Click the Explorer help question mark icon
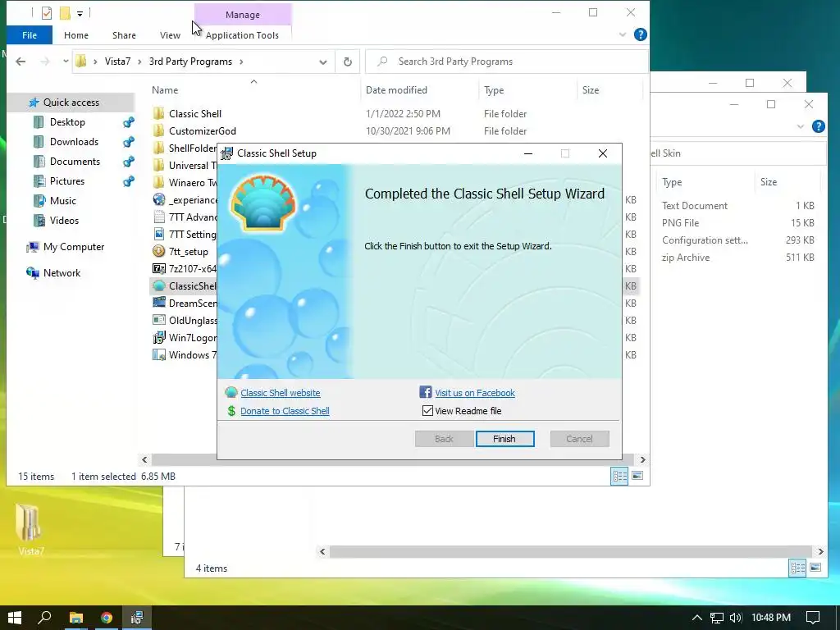Screen dimensions: 840x630 (640, 34)
